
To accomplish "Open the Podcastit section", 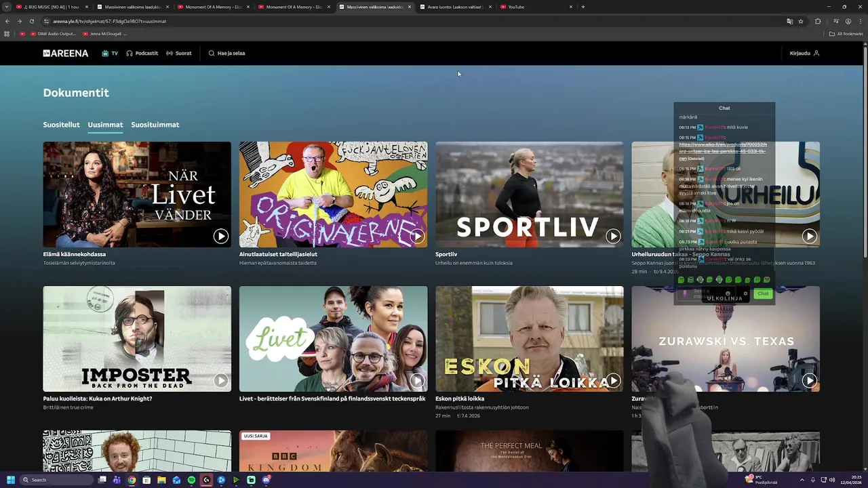I will (142, 53).
